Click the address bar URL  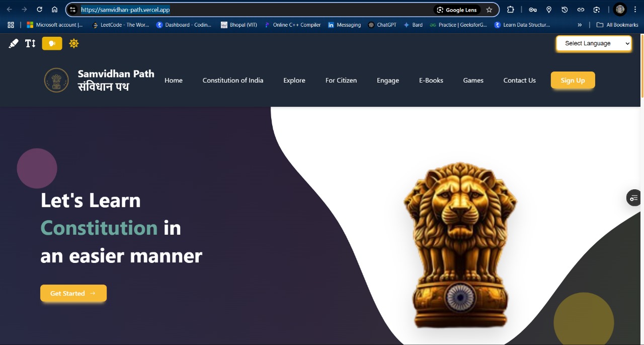tap(125, 10)
